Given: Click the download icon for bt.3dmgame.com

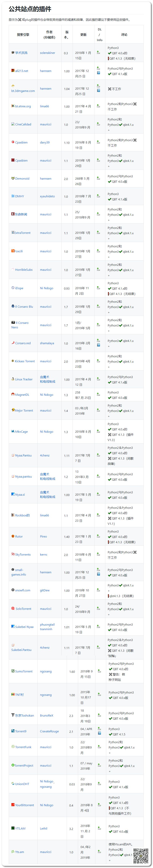Looking at the screenshot, I should click(98, 86).
